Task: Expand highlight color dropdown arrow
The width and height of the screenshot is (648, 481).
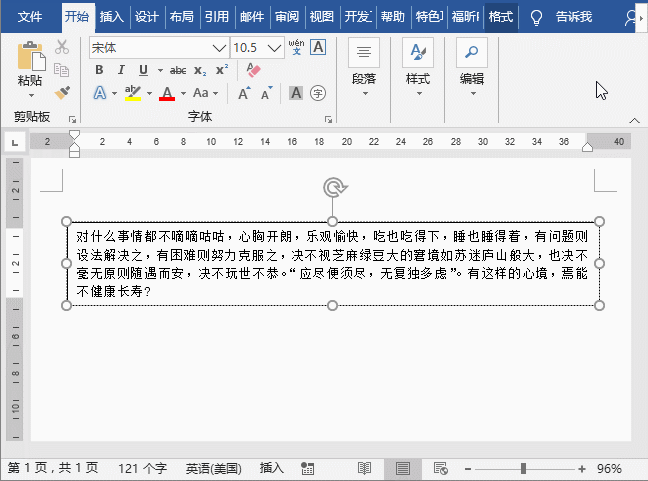Action: click(149, 93)
